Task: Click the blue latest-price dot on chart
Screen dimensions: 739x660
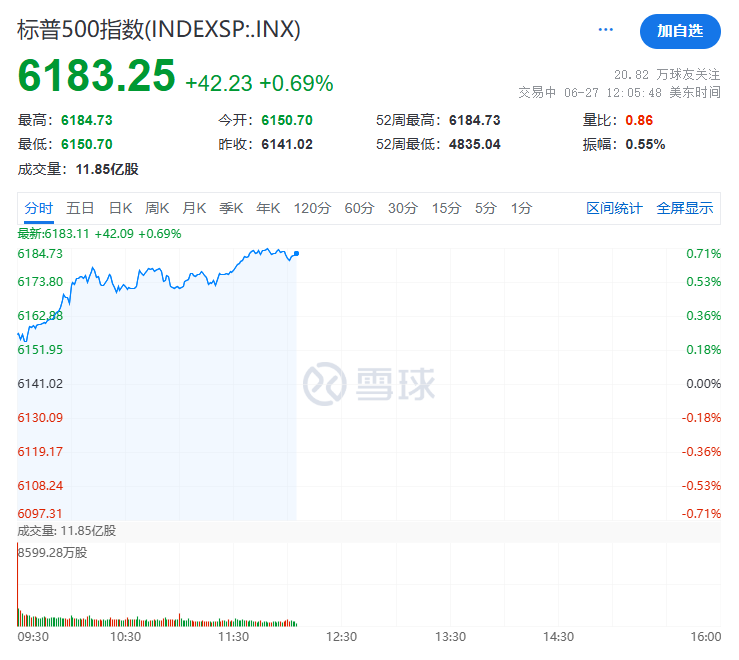Action: pyautogui.click(x=296, y=254)
